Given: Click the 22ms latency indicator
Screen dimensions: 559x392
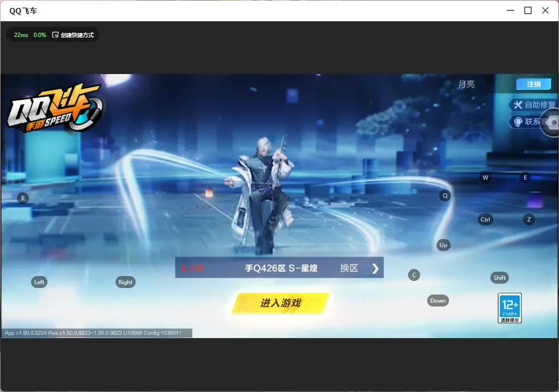Looking at the screenshot, I should tap(21, 35).
